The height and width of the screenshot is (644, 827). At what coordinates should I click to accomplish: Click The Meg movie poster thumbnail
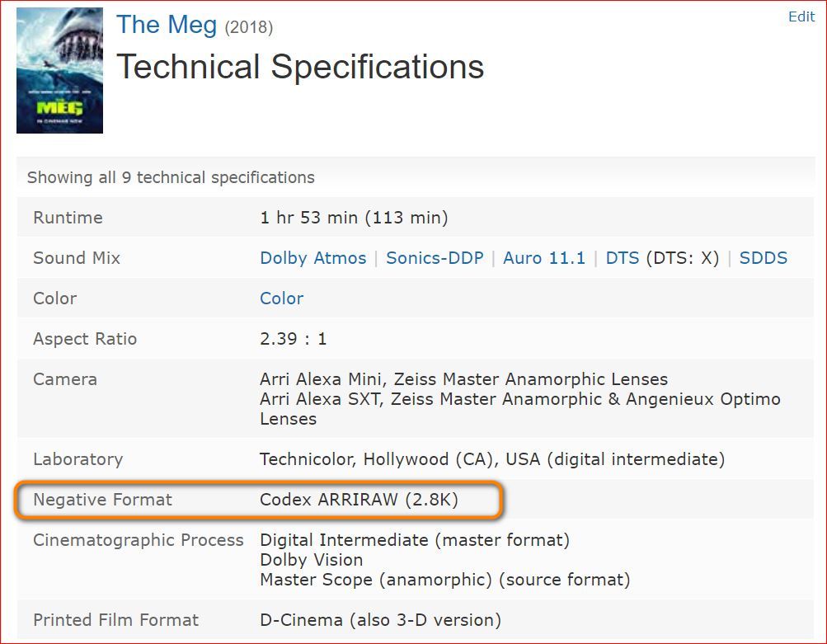[x=59, y=70]
